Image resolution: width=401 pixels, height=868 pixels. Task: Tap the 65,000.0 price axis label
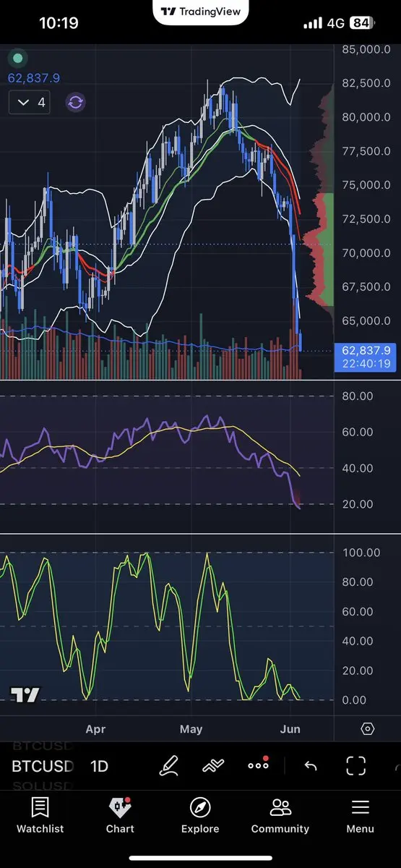366,320
